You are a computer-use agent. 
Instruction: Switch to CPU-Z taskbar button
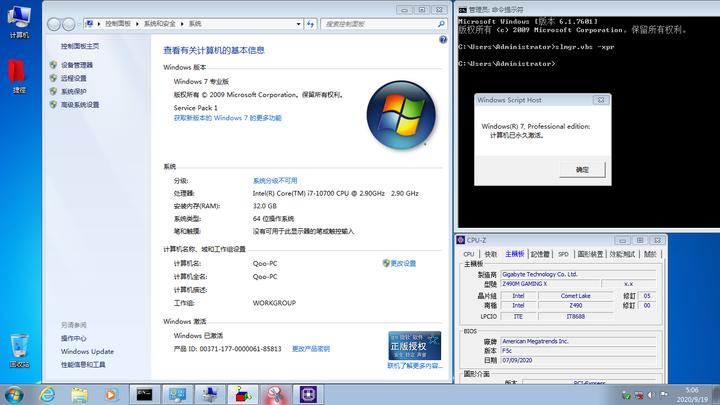(x=308, y=394)
